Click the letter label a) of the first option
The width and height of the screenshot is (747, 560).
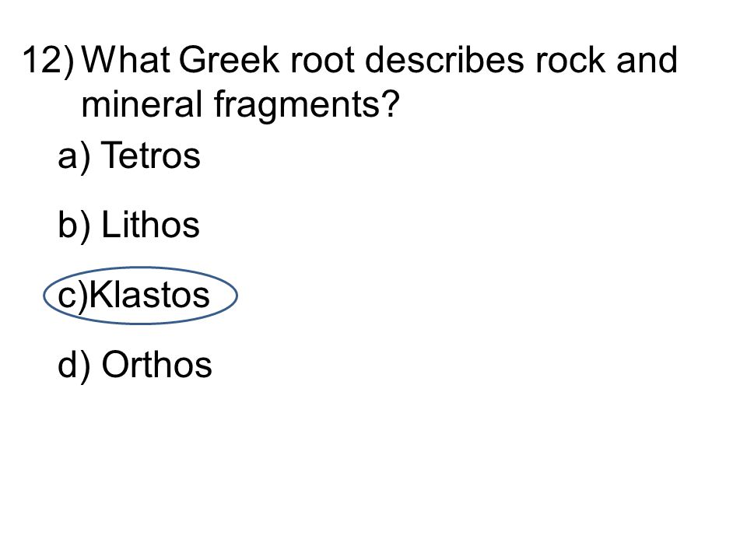(74, 157)
